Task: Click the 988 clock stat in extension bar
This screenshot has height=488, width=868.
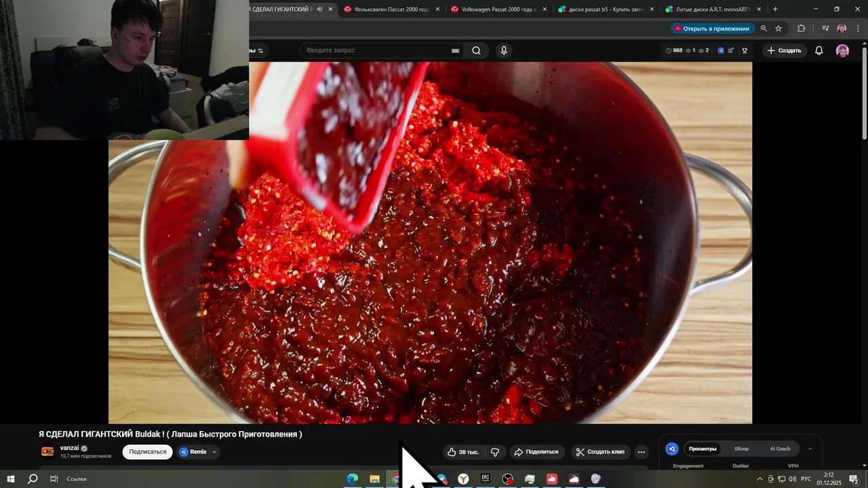Action: pyautogui.click(x=674, y=50)
